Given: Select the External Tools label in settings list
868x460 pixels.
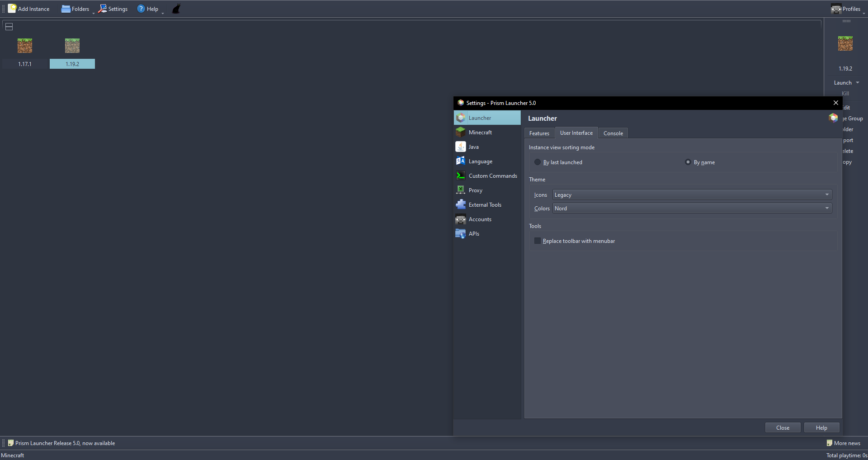Looking at the screenshot, I should point(485,204).
